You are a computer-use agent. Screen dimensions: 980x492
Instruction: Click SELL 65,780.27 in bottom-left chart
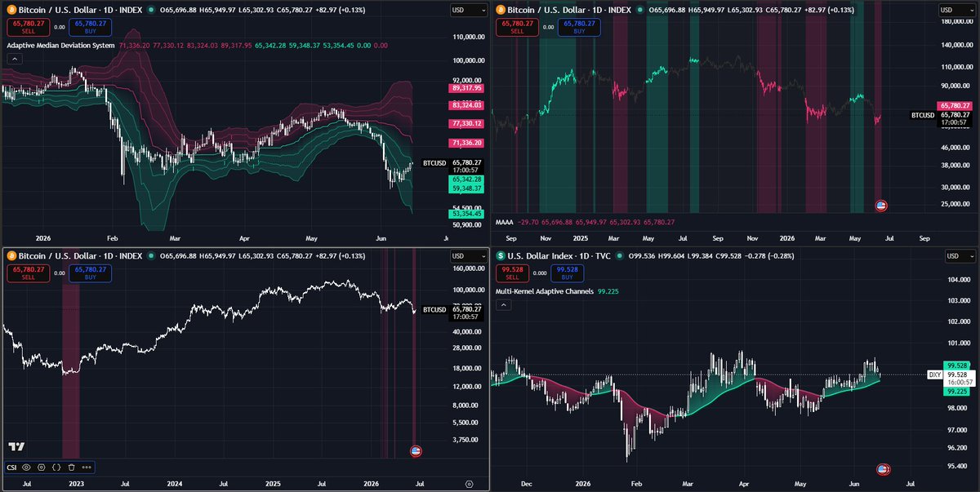tap(28, 273)
